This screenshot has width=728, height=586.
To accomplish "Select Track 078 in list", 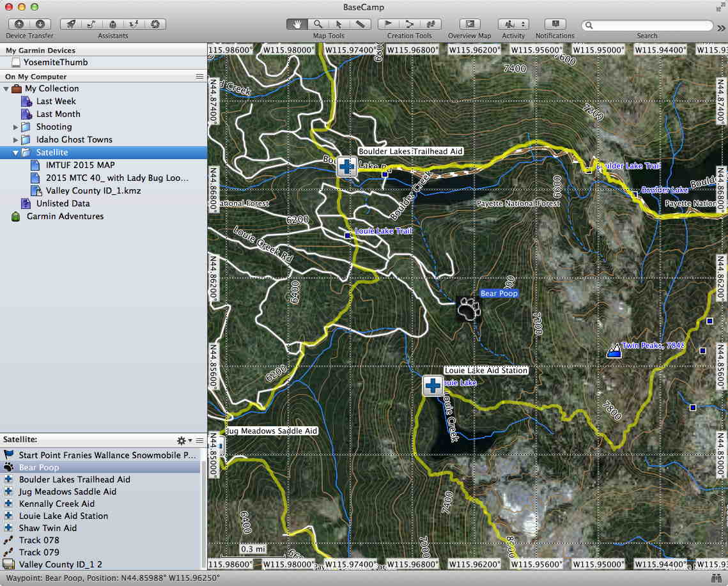I will coord(101,540).
